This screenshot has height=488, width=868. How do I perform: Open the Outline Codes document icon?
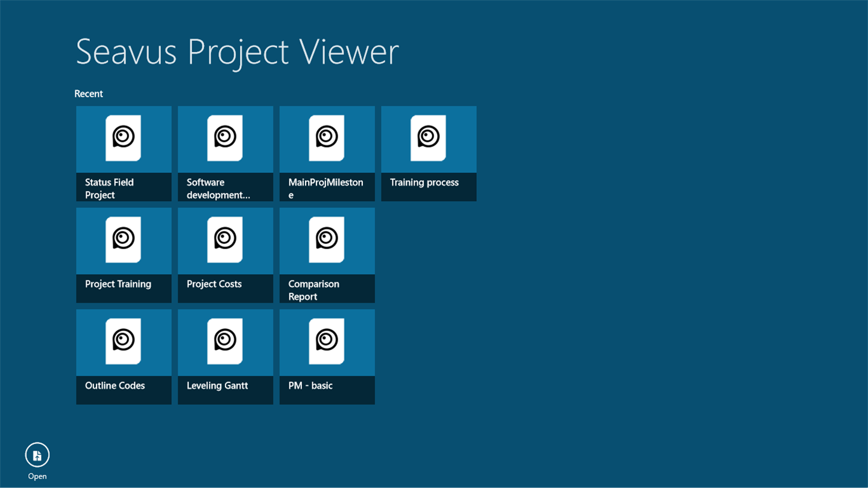(124, 342)
